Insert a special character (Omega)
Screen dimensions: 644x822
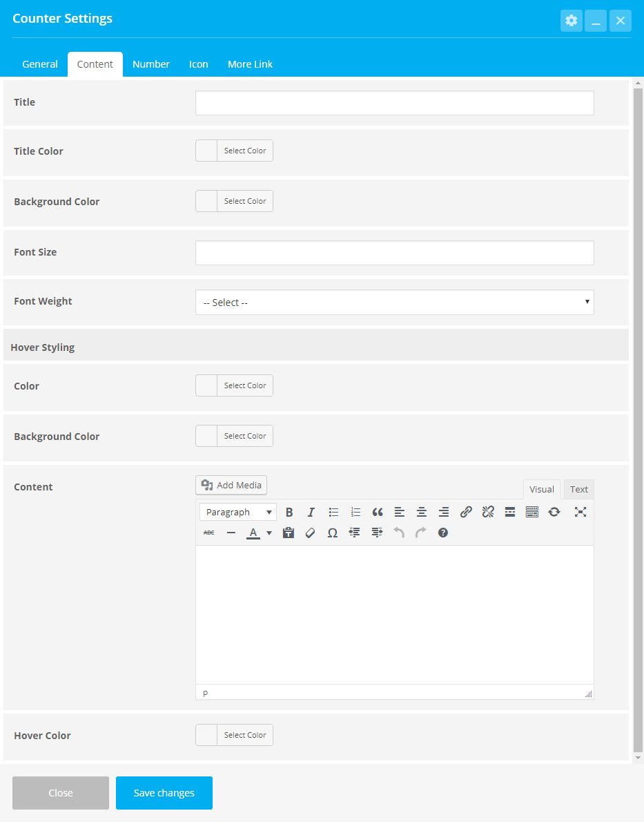point(332,533)
